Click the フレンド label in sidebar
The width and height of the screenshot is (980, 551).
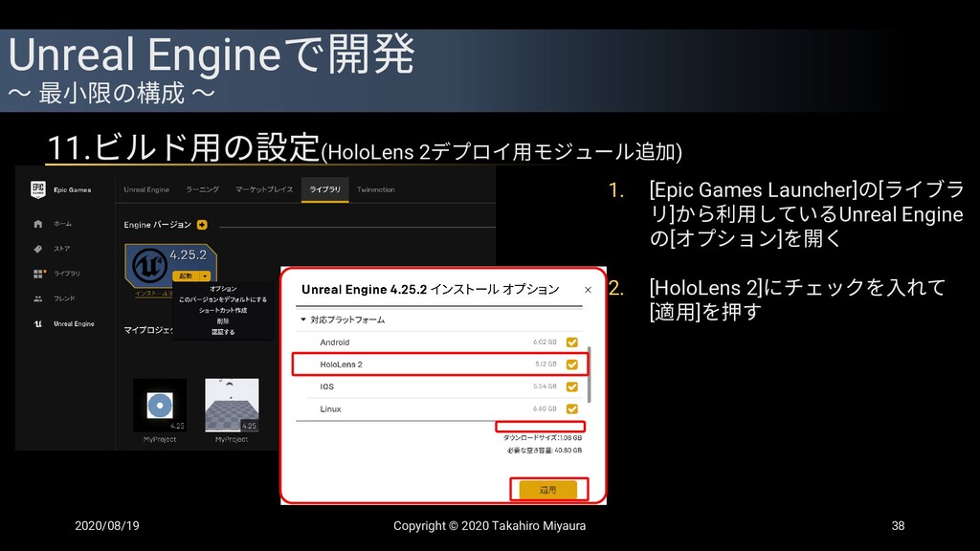pyautogui.click(x=64, y=298)
